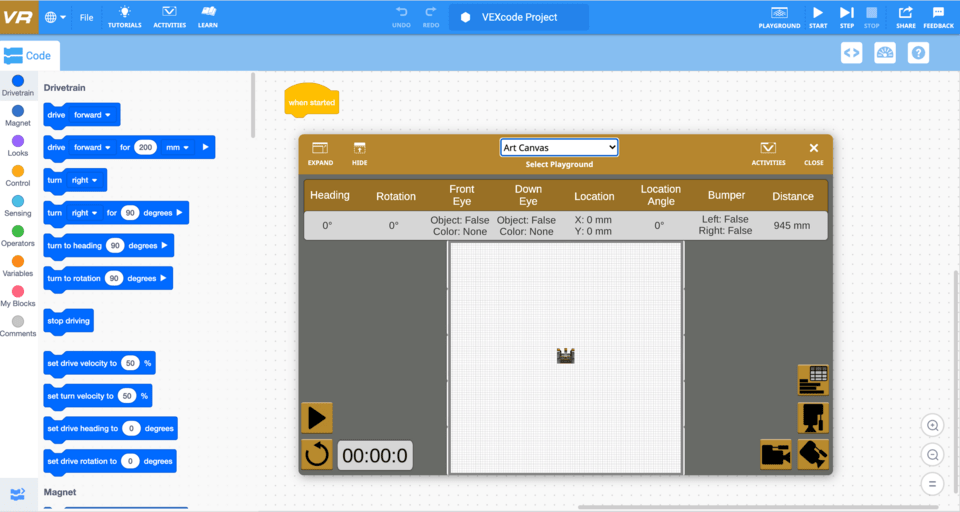Zoom in on the workspace
This screenshot has width=960, height=512.
[x=932, y=425]
